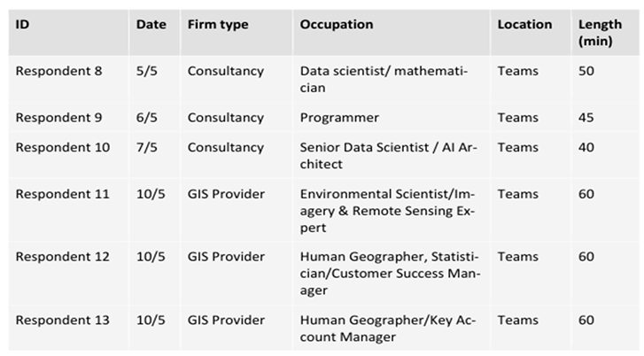Select the Respondent 12 cell
This screenshot has height=356, width=644.
point(62,257)
